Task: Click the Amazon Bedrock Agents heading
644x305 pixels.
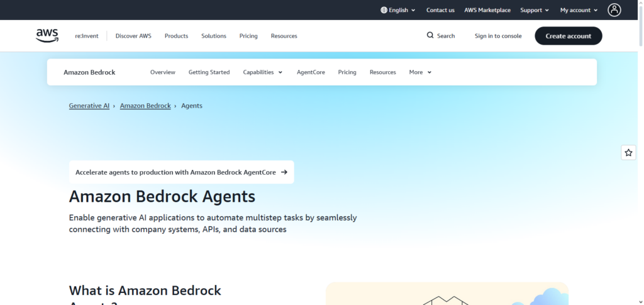Action: pos(162,197)
